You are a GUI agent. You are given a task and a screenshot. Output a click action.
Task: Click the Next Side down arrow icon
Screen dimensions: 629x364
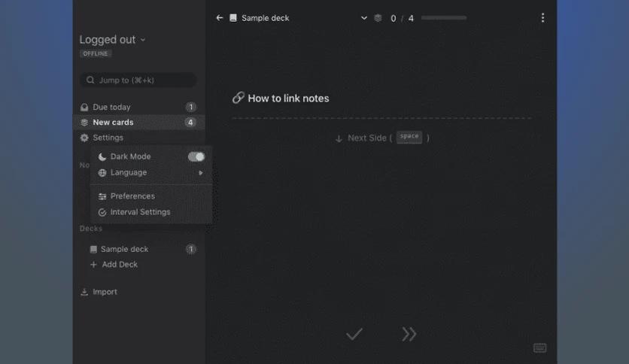[339, 138]
